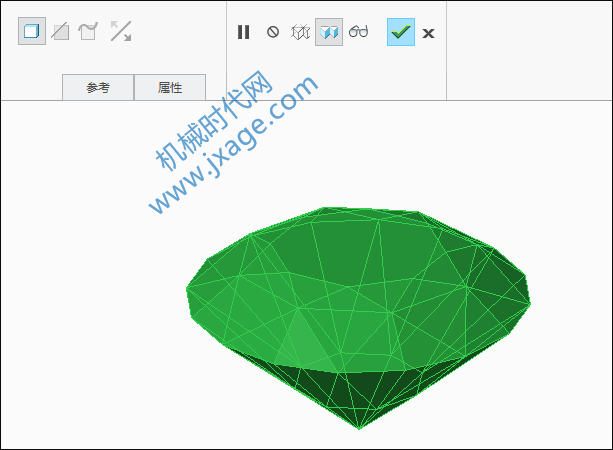Select the no preview icon
Viewport: 613px width, 450px height.
click(273, 32)
